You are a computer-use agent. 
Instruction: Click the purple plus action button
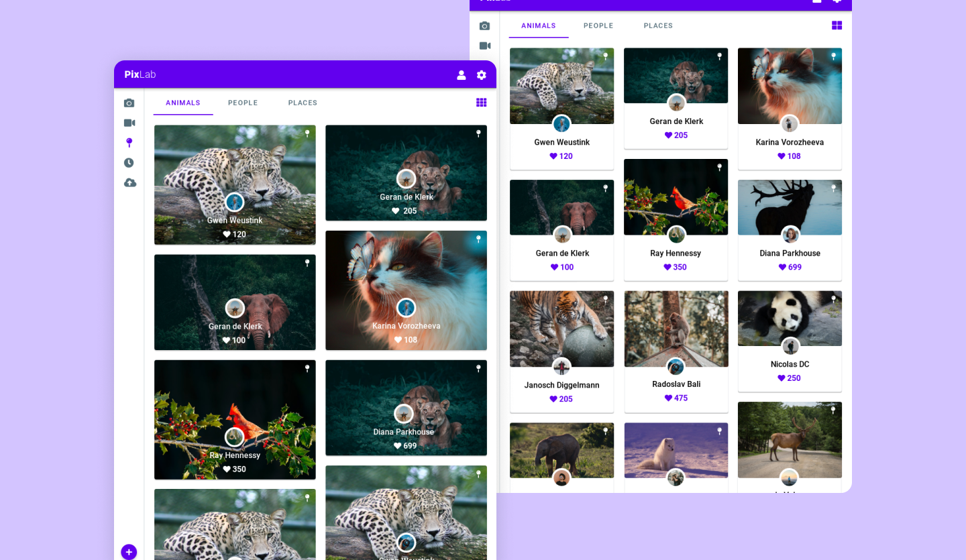129,551
